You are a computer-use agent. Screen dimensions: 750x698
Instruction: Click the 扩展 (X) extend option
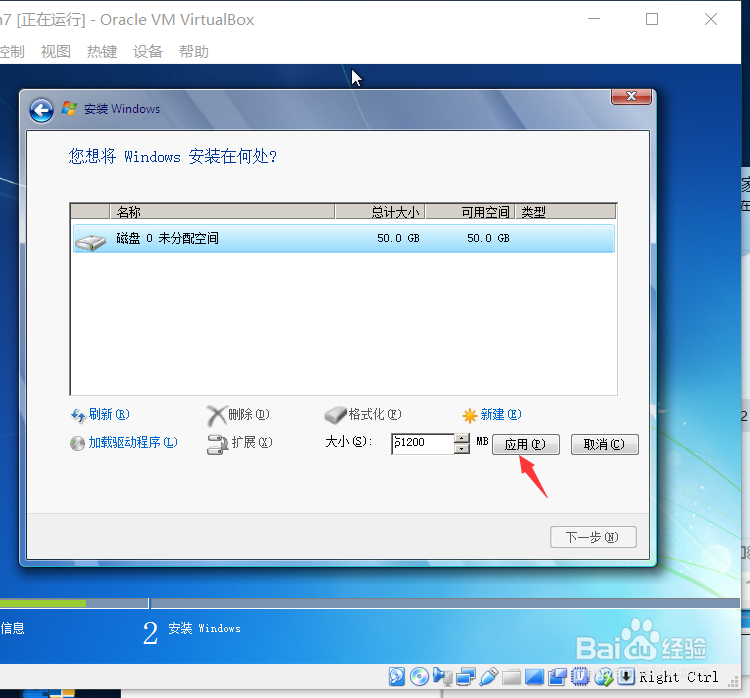click(x=240, y=443)
